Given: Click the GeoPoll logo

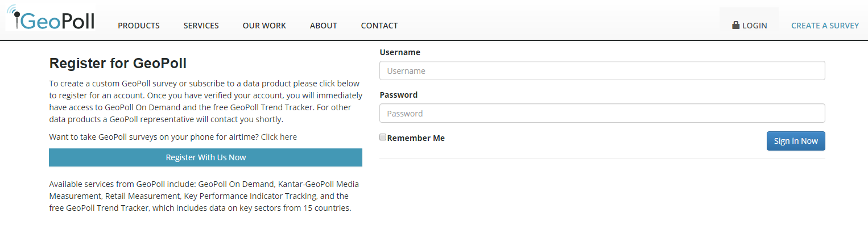Looking at the screenshot, I should coord(51,18).
